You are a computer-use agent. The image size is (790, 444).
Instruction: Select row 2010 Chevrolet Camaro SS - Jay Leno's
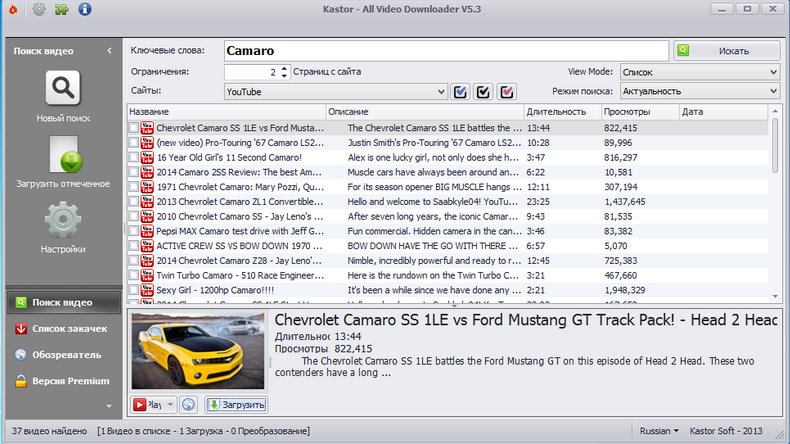click(x=448, y=216)
